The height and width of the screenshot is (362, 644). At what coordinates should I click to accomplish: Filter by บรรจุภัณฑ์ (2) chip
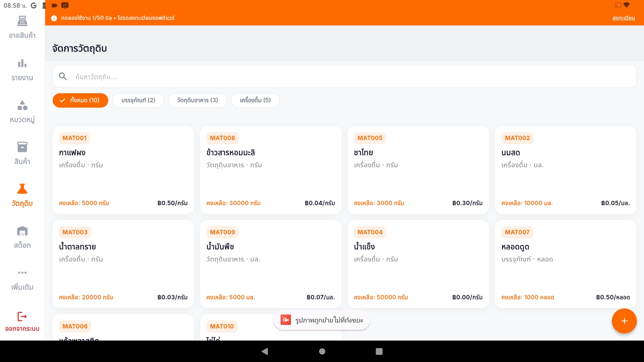(138, 100)
